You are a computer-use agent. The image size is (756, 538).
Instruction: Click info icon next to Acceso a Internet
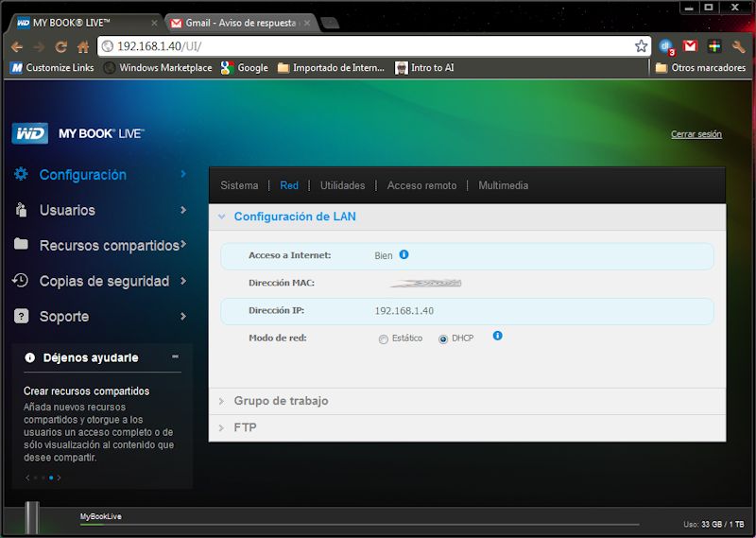click(404, 254)
